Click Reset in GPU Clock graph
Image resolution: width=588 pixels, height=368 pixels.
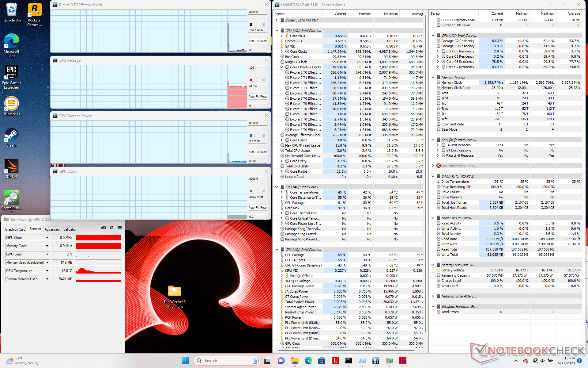[x=264, y=208]
